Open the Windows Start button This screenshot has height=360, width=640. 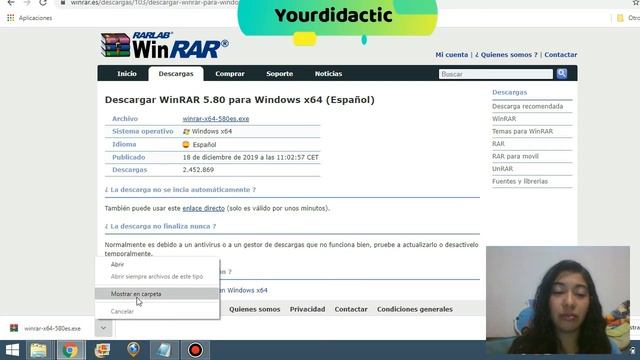pos(12,350)
